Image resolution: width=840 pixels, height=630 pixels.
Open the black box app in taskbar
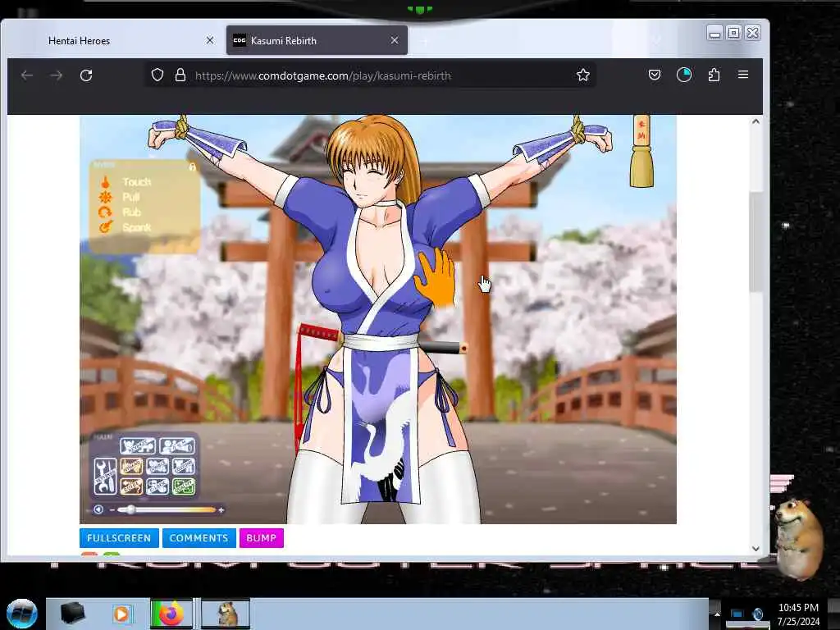pyautogui.click(x=72, y=614)
